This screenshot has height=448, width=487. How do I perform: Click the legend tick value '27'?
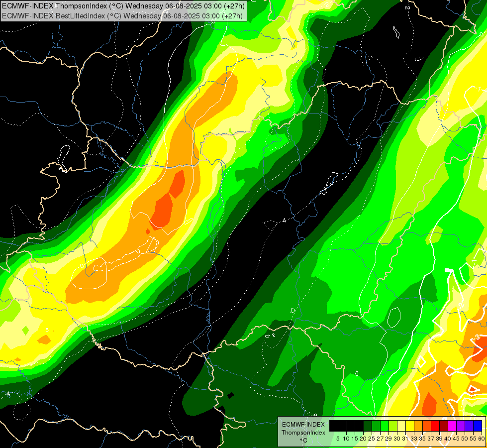(x=380, y=439)
